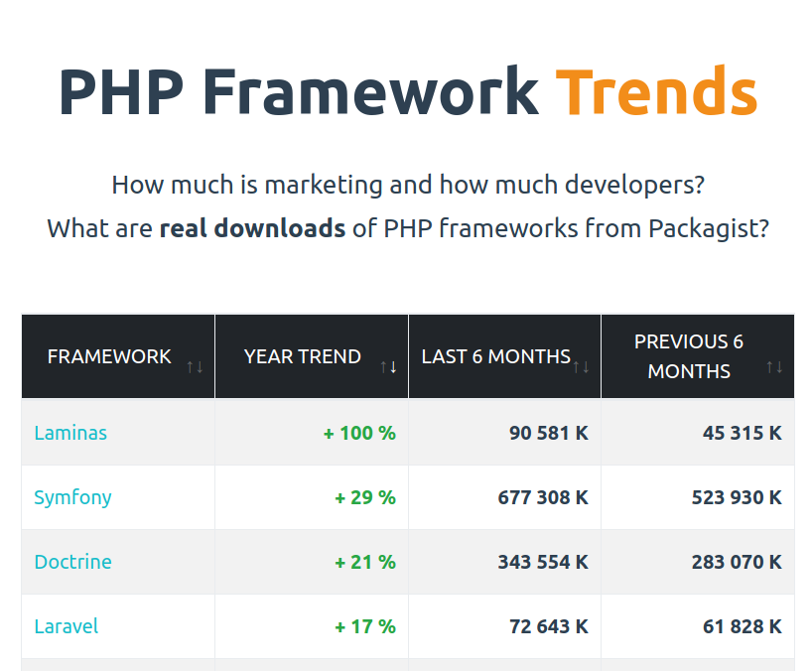The image size is (812, 671).
Task: Sort by Last 6 Months arrows icon
Action: (x=581, y=367)
